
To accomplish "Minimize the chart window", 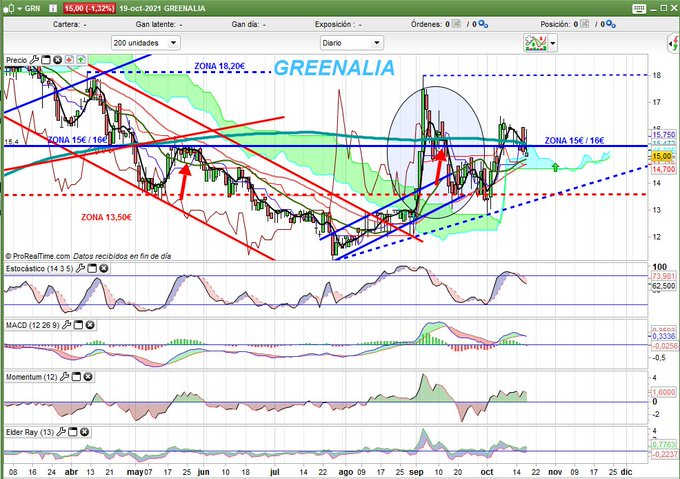I will click(x=654, y=8).
